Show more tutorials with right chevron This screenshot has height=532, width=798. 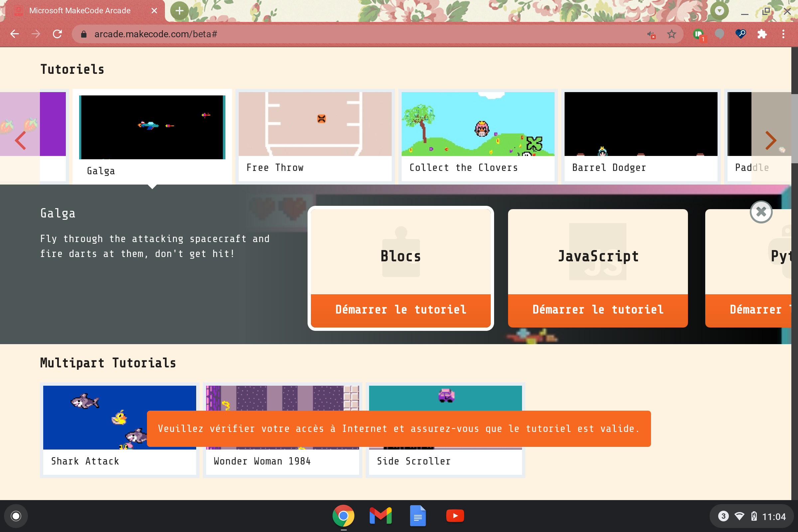coord(771,140)
